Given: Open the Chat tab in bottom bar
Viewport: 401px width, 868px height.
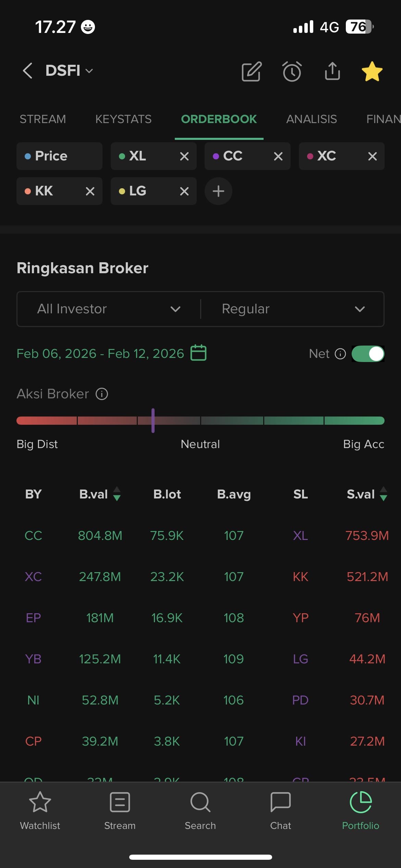Looking at the screenshot, I should tap(280, 810).
